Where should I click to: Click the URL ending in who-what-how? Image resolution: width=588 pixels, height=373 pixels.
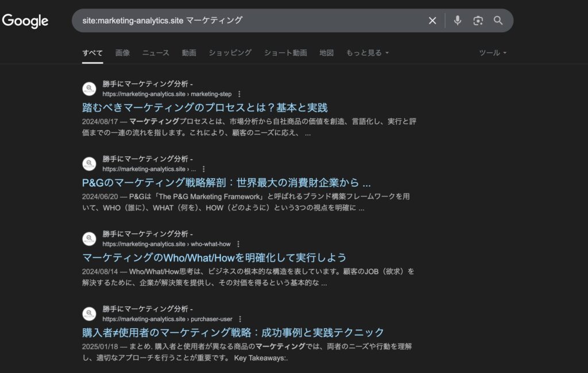click(x=167, y=244)
